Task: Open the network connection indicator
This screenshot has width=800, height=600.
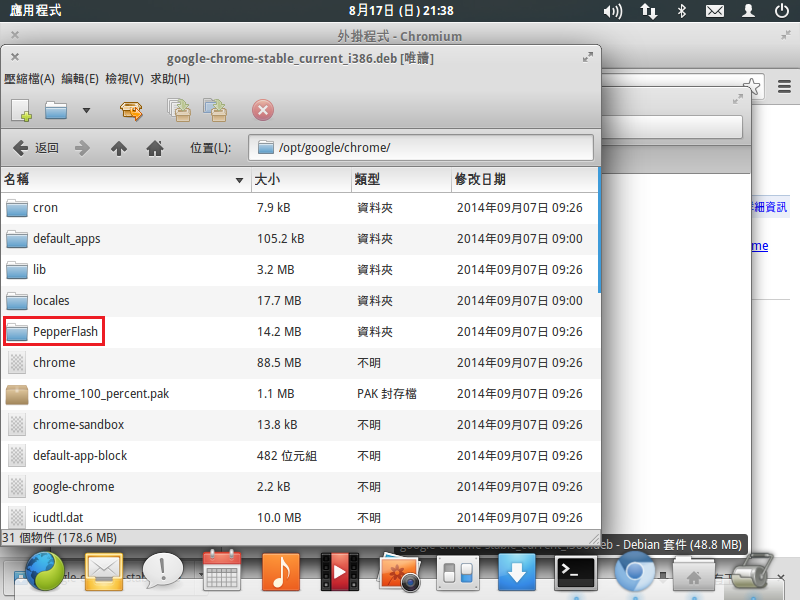Action: pos(648,11)
